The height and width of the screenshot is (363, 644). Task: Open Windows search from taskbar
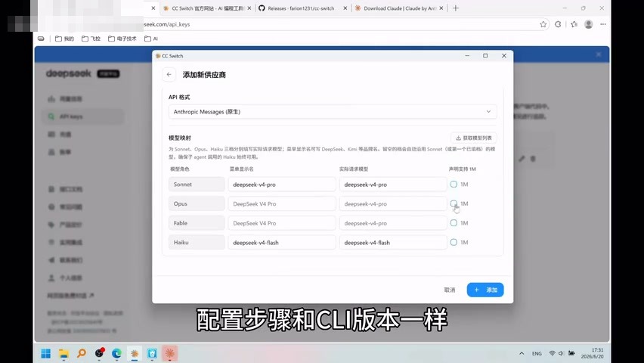(82, 353)
